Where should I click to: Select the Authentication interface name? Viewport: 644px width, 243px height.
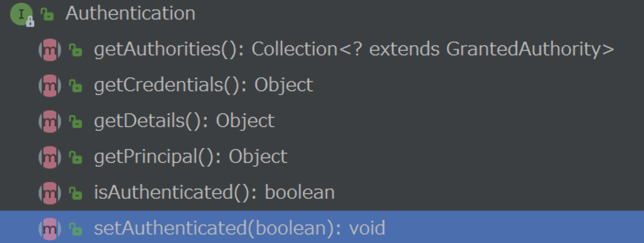click(x=130, y=13)
